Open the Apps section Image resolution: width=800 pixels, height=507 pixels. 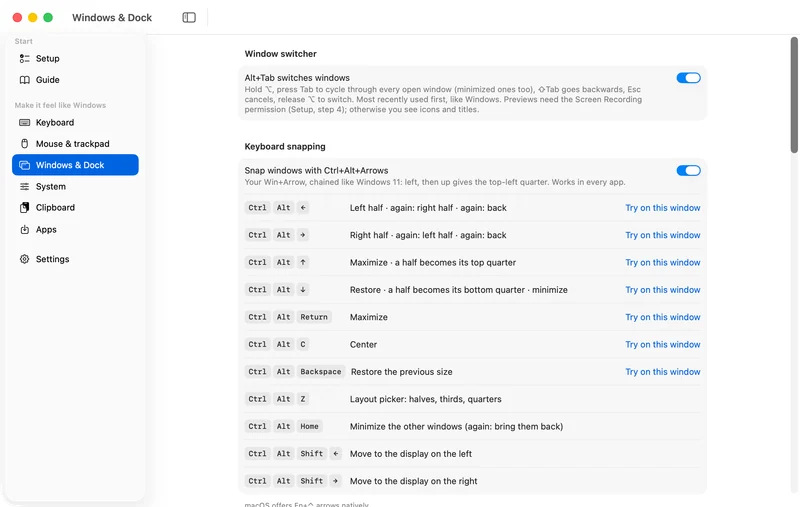tap(76, 230)
